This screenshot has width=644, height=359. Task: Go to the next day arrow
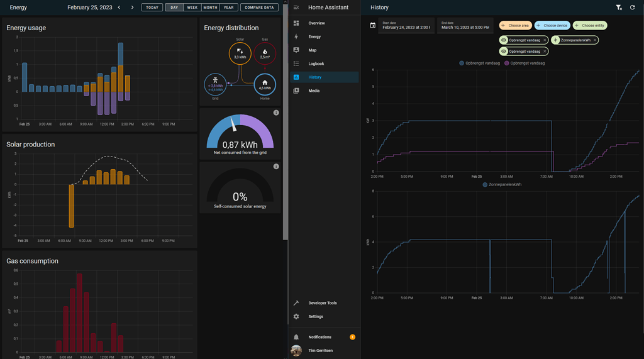click(x=132, y=8)
